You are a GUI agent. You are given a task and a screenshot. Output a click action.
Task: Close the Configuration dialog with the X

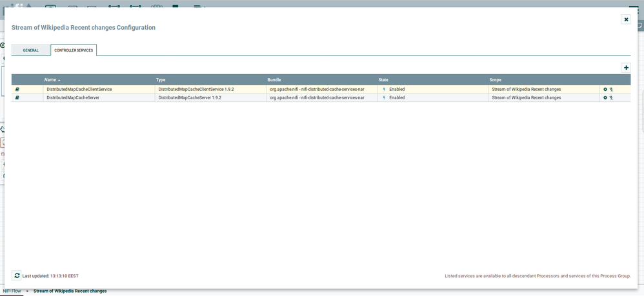[626, 19]
